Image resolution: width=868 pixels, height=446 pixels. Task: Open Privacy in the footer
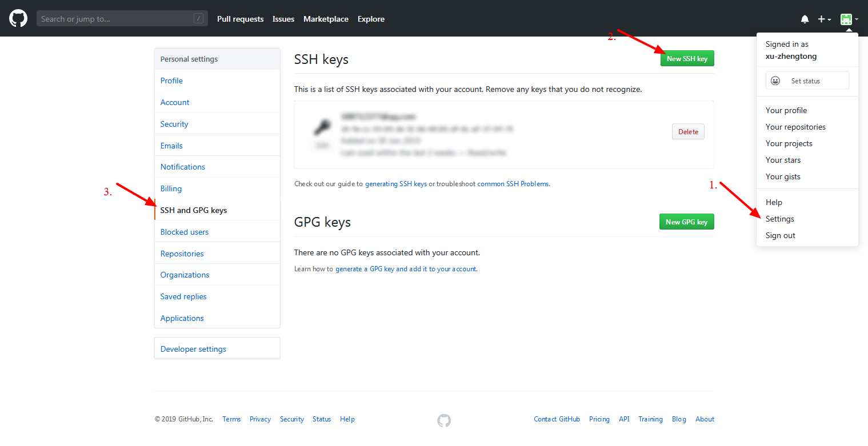[x=260, y=419]
